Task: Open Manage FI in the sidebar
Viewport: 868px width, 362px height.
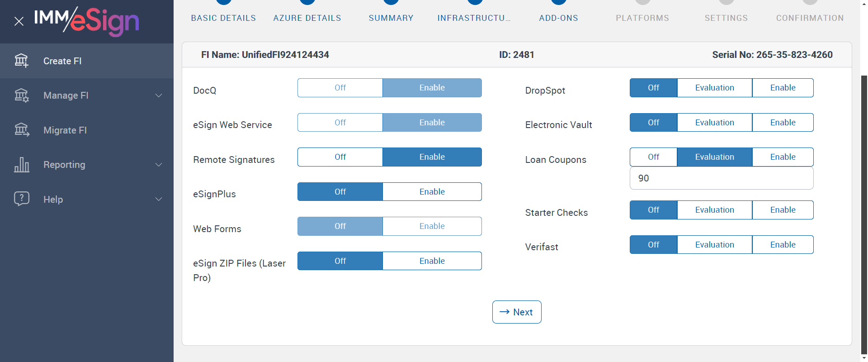Action: (87, 95)
